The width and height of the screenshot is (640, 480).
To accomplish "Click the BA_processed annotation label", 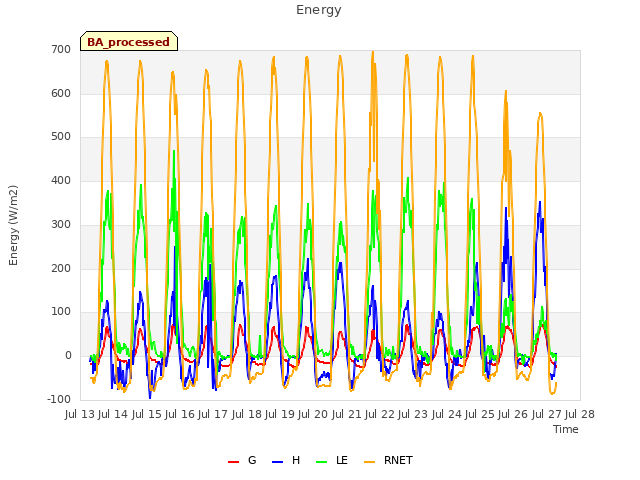I will (x=129, y=42).
